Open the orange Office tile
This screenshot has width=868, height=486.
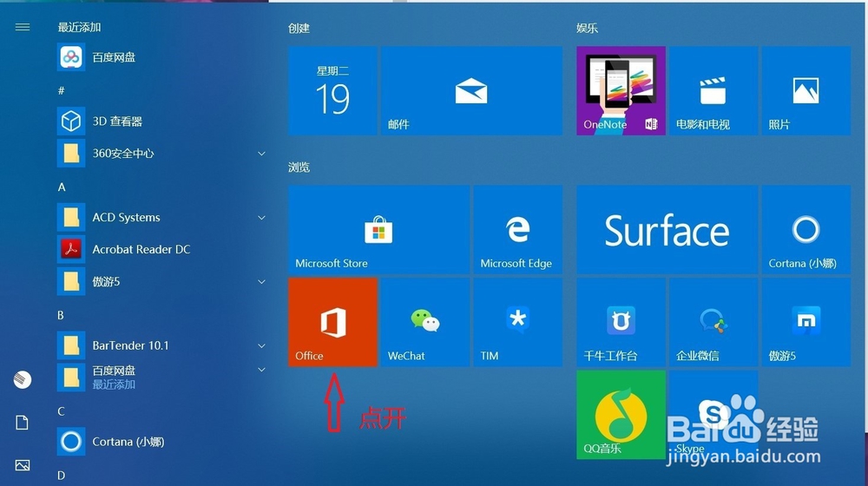[x=332, y=322]
